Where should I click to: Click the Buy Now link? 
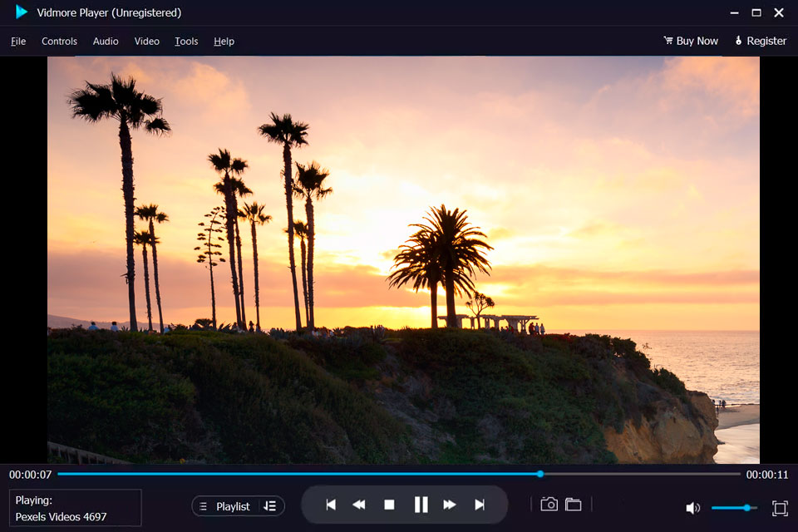pyautogui.click(x=691, y=41)
